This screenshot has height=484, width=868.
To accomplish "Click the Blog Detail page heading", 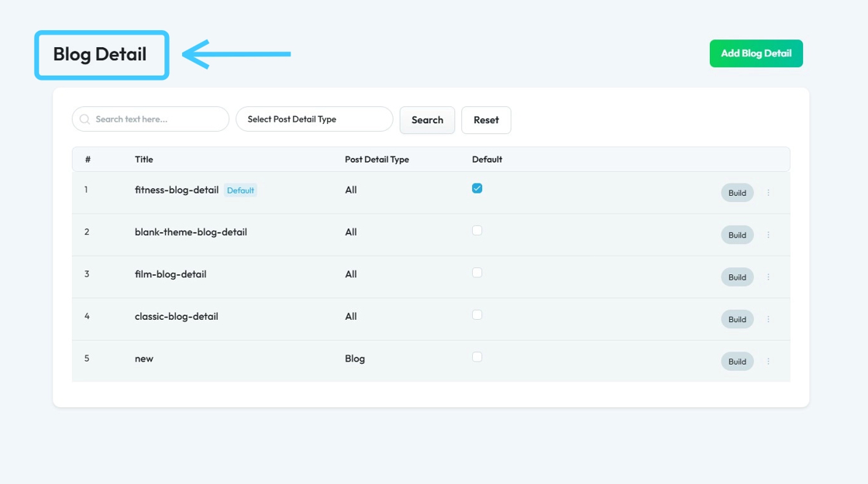I will click(x=100, y=54).
